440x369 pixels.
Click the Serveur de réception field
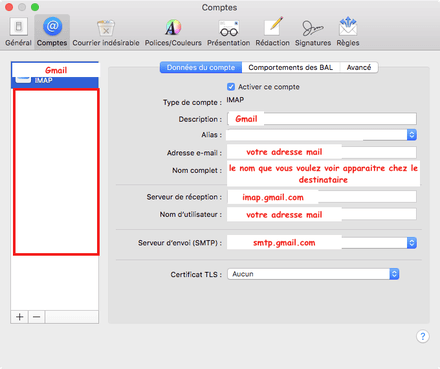(x=322, y=197)
